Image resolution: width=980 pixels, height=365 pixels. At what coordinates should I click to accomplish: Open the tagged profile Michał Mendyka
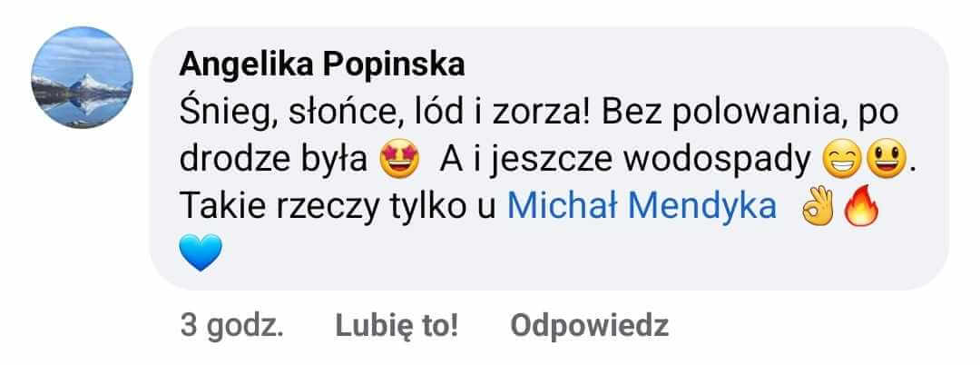coord(642,206)
